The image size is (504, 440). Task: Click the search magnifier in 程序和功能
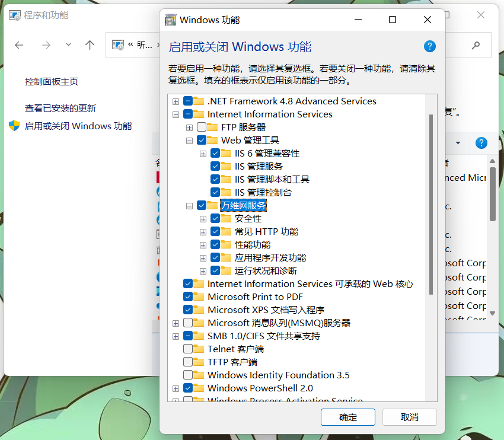point(476,45)
